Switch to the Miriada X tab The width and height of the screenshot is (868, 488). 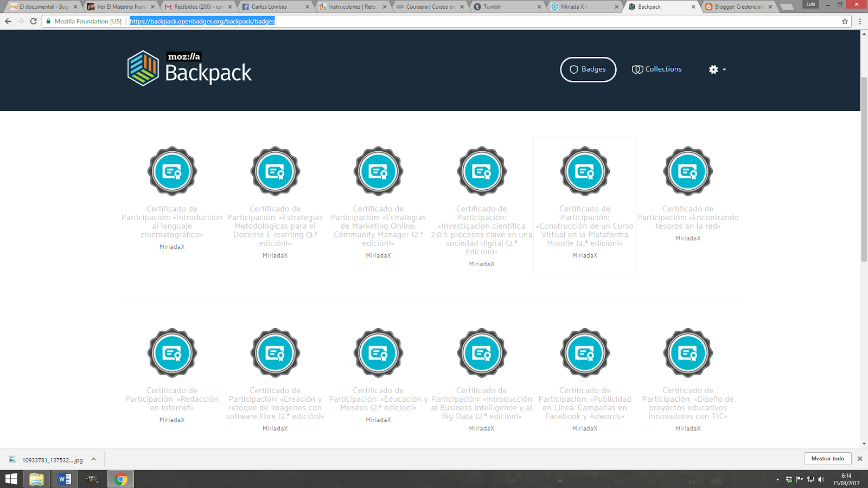tap(584, 7)
